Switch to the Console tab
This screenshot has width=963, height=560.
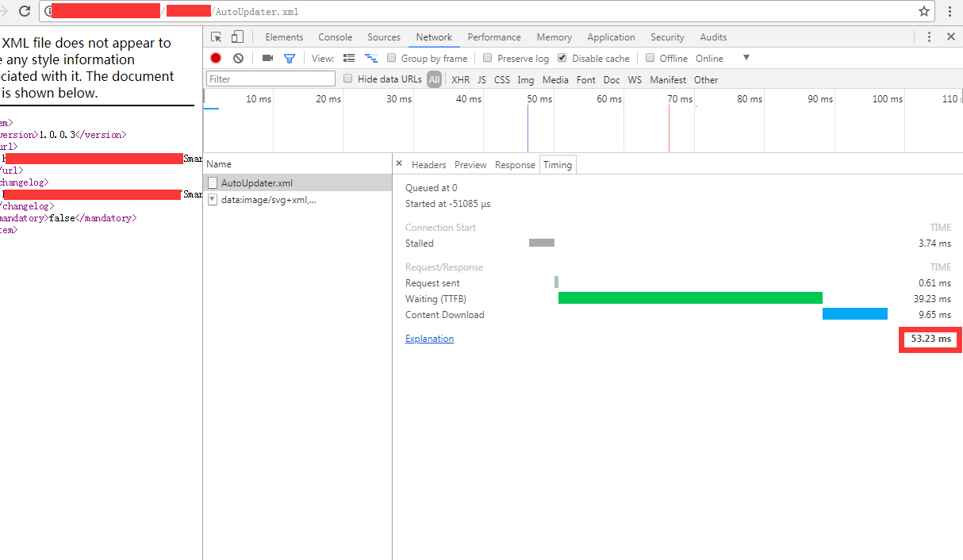[336, 37]
